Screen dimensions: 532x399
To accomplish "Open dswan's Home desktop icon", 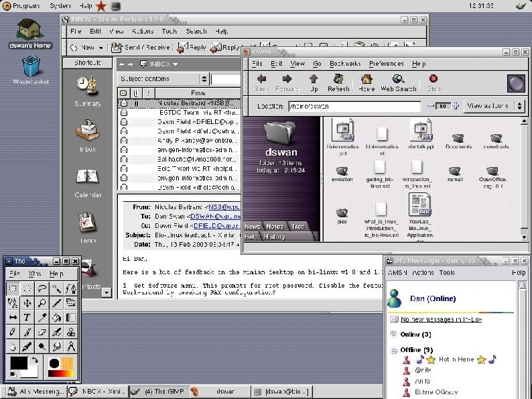I will (x=30, y=34).
